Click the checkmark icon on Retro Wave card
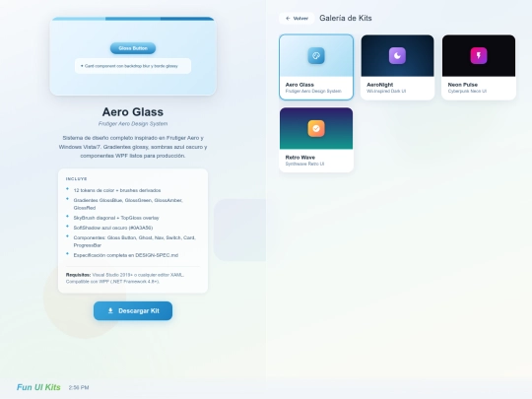The image size is (532, 399). click(316, 129)
